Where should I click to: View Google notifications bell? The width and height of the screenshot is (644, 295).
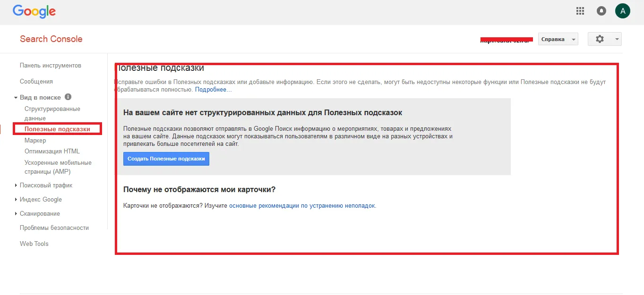(601, 11)
